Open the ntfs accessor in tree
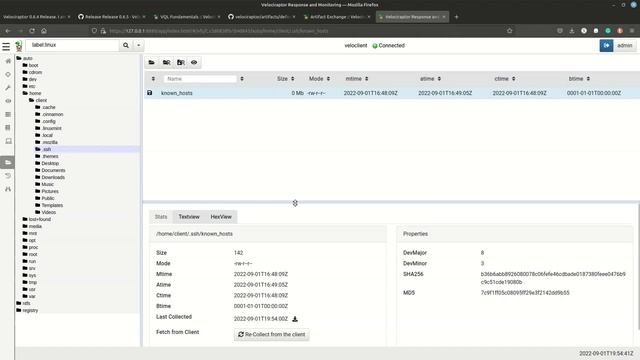The width and height of the screenshot is (640, 360). click(26, 303)
